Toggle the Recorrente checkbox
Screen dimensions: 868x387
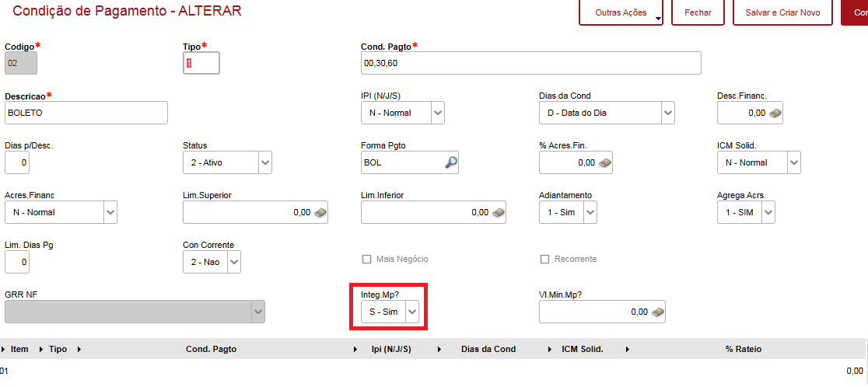[x=544, y=259]
